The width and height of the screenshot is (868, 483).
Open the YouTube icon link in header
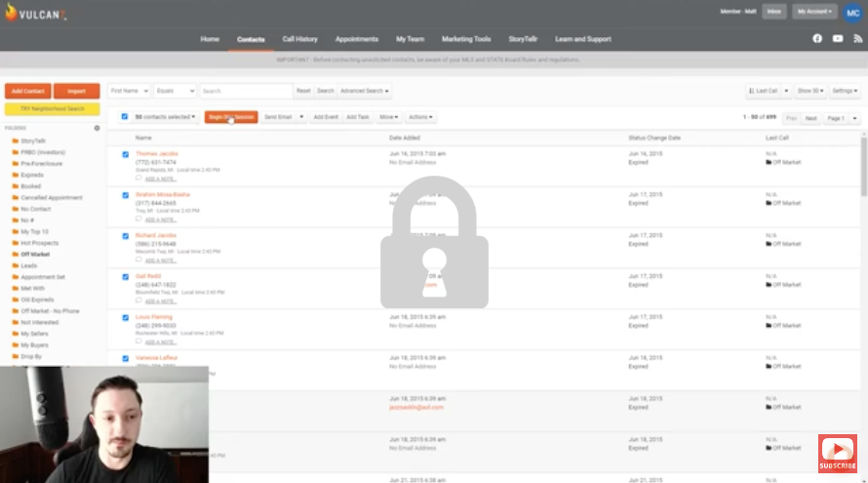pyautogui.click(x=838, y=39)
